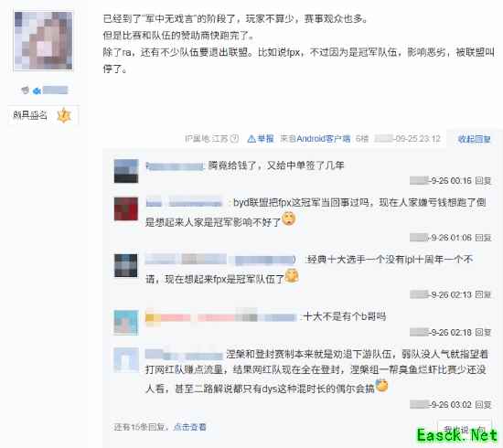Open avatar of the 腾竞给钱了 commenter

click(126, 171)
